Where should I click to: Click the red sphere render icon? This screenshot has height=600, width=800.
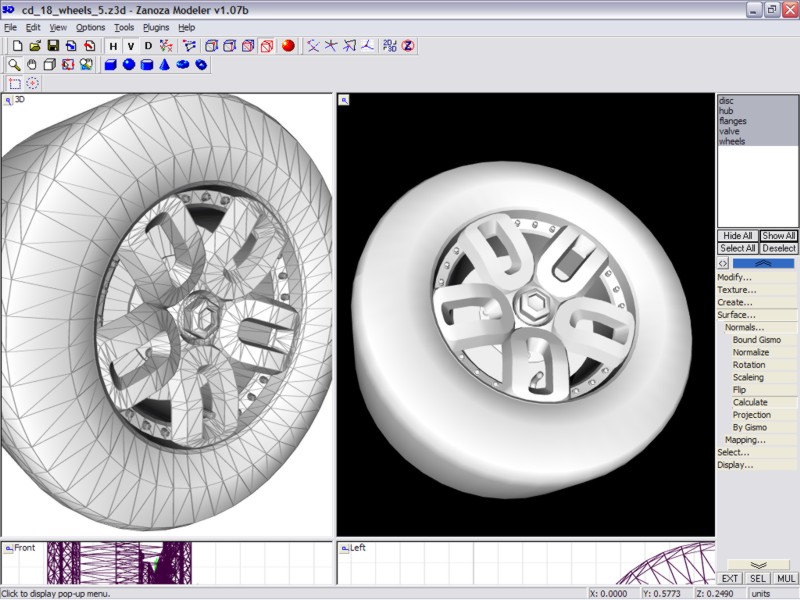pyautogui.click(x=288, y=46)
